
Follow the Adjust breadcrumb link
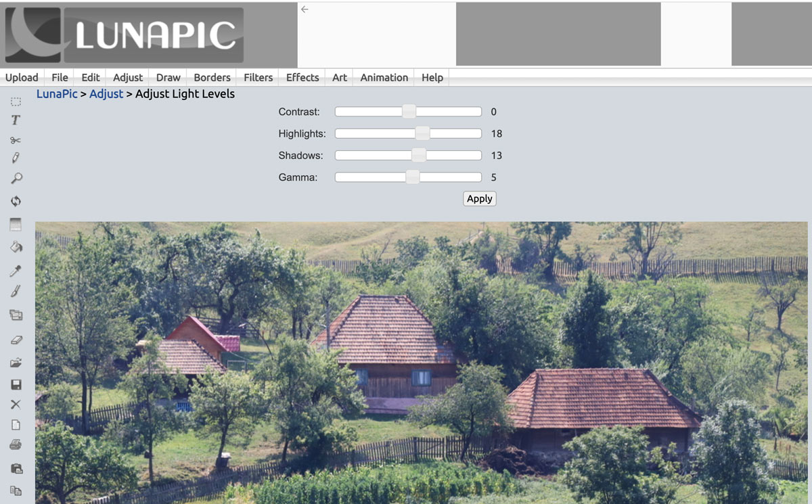(x=106, y=94)
